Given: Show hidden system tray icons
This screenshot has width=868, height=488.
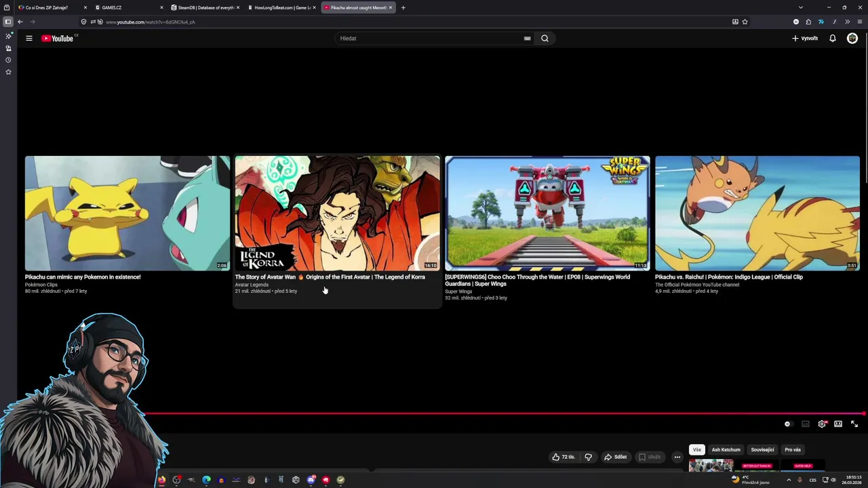Looking at the screenshot, I should [x=789, y=480].
